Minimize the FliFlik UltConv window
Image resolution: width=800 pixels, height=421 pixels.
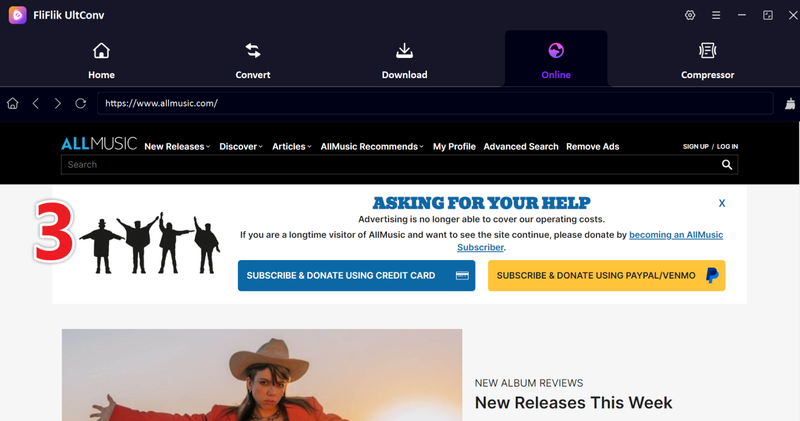(x=742, y=15)
